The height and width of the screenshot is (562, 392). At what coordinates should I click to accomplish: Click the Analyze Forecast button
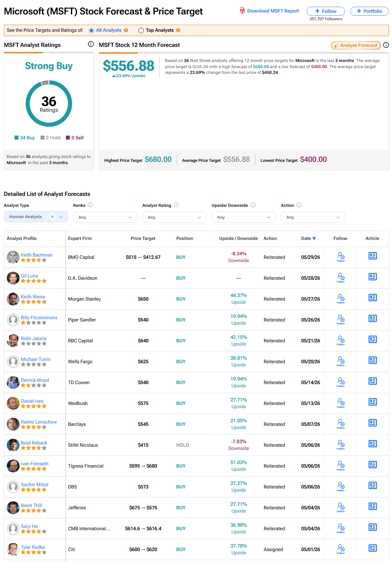tap(356, 45)
